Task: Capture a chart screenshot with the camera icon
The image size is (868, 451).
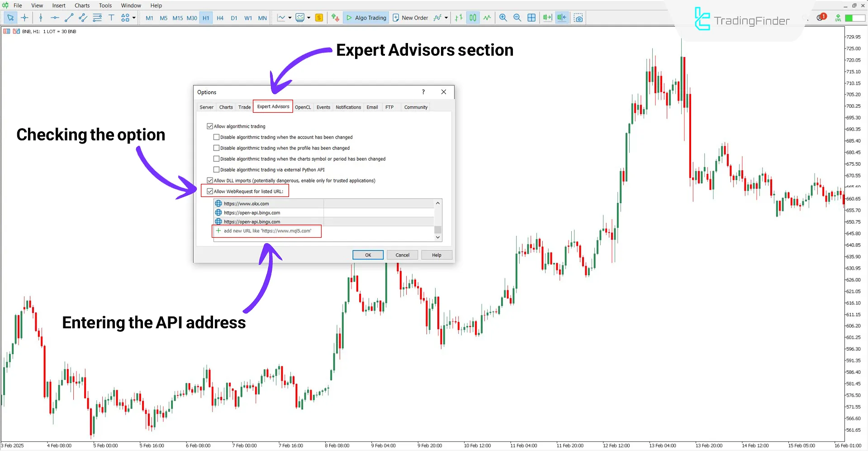Action: coord(579,18)
